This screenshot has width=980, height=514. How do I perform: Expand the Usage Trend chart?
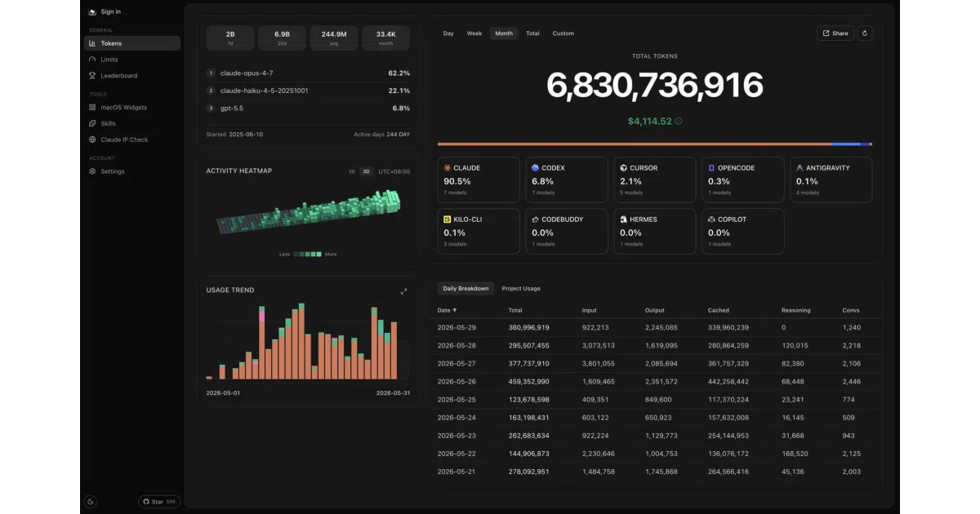[403, 291]
